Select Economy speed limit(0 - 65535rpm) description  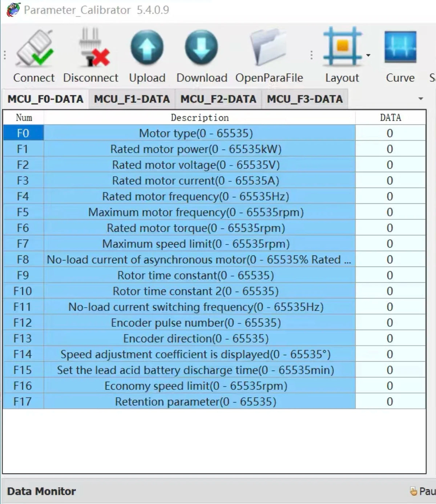pyautogui.click(x=199, y=386)
